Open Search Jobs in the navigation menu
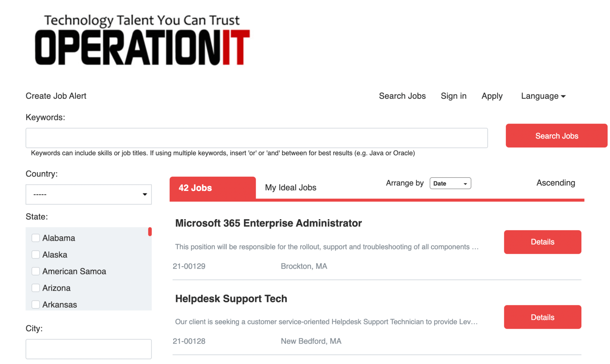 tap(402, 96)
